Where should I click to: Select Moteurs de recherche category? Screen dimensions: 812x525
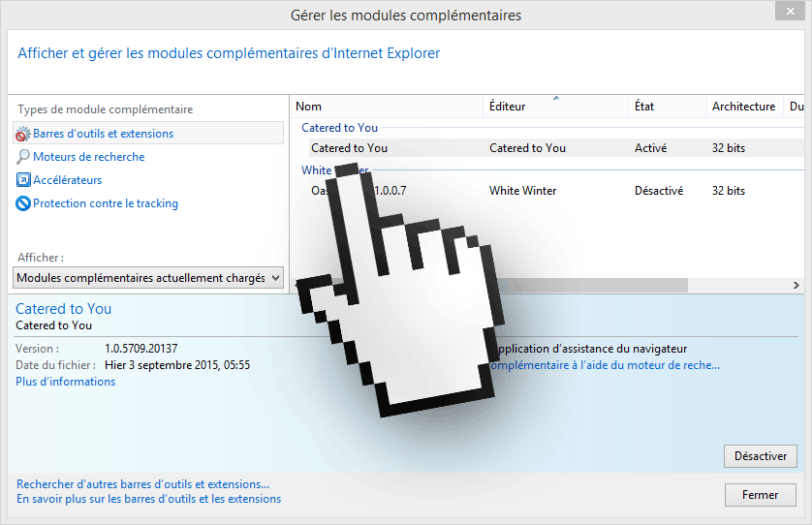click(x=88, y=157)
